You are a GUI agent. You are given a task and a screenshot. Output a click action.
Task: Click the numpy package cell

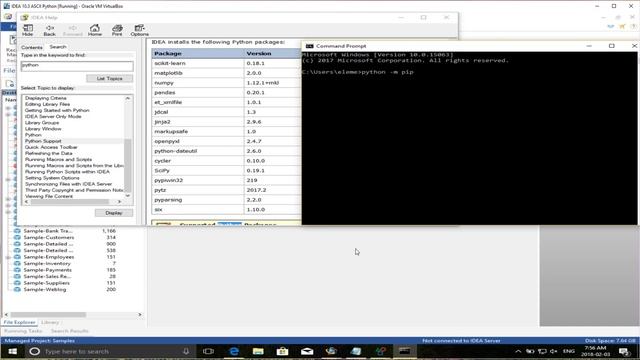pyautogui.click(x=198, y=83)
